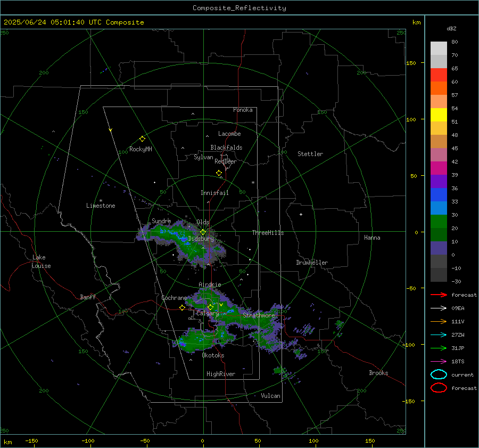Screen dimensions: 479x448
Task: Click the Brooks city label
Action: coord(378,373)
